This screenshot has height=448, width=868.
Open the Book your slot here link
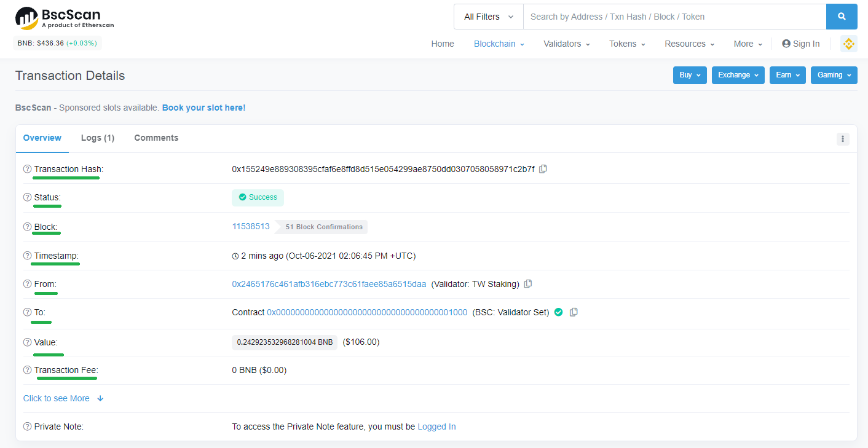pyautogui.click(x=203, y=108)
